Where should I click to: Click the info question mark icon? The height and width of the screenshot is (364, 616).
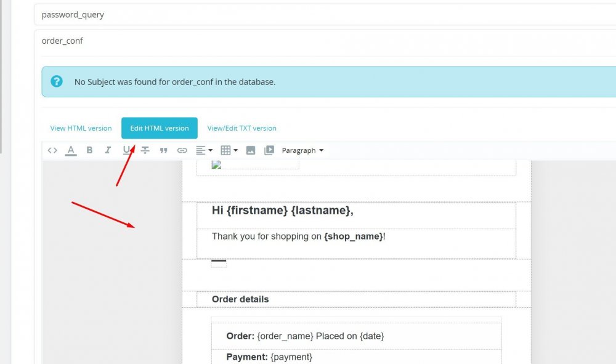(57, 81)
